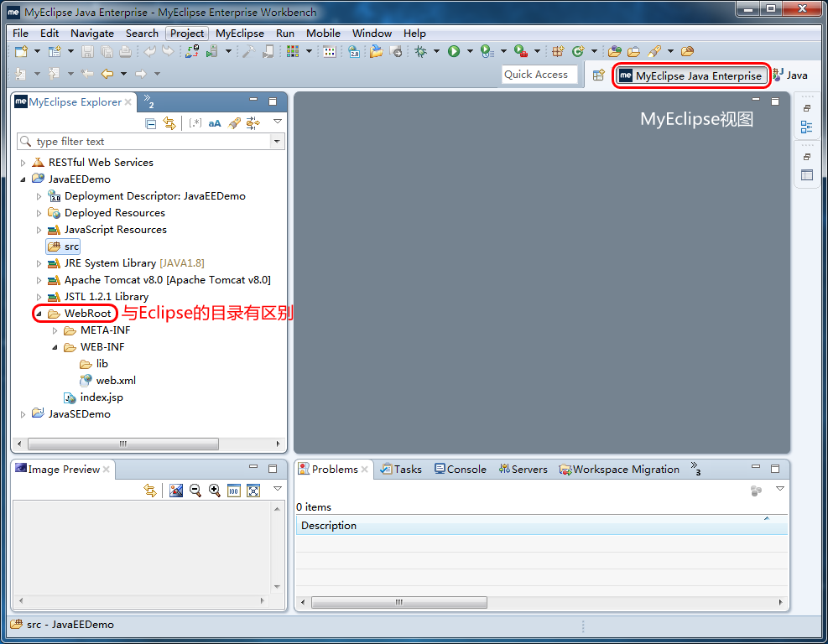Click the New Java Class green C icon
The width and height of the screenshot is (828, 644).
pos(578,51)
